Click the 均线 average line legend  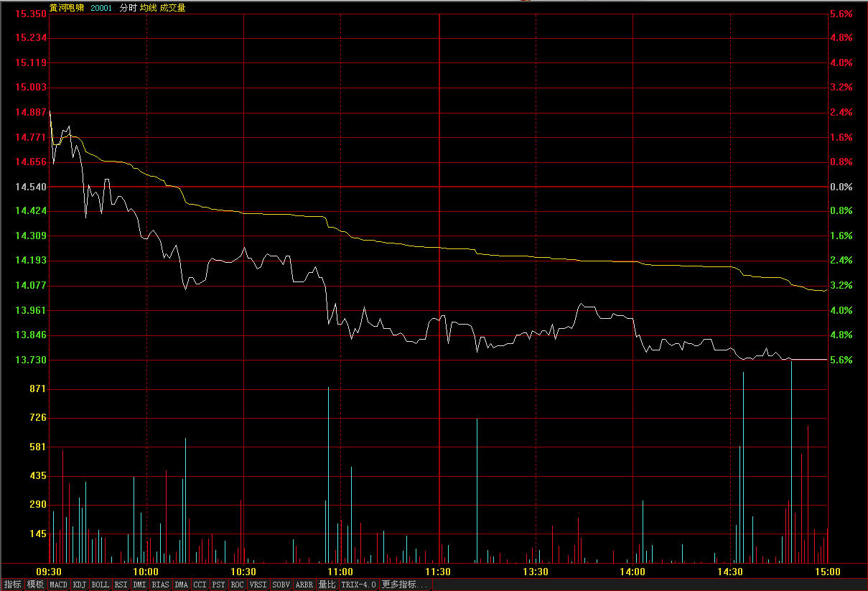(x=148, y=8)
